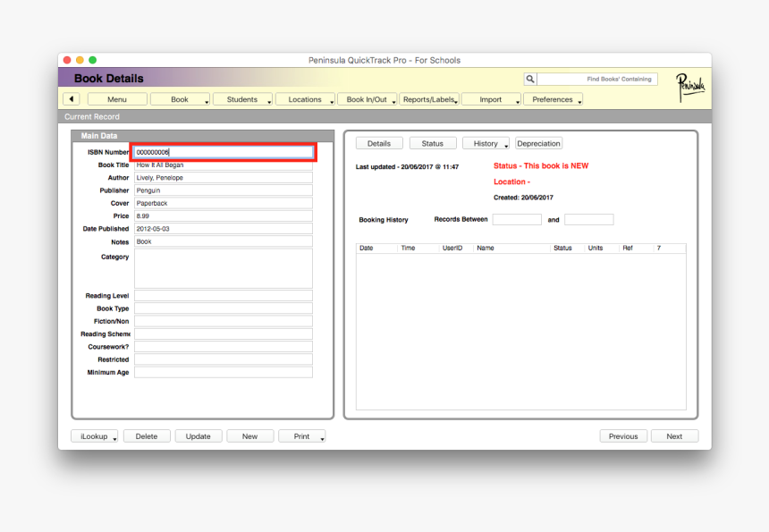Click the Coursework? field
The image size is (769, 532).
coord(224,346)
